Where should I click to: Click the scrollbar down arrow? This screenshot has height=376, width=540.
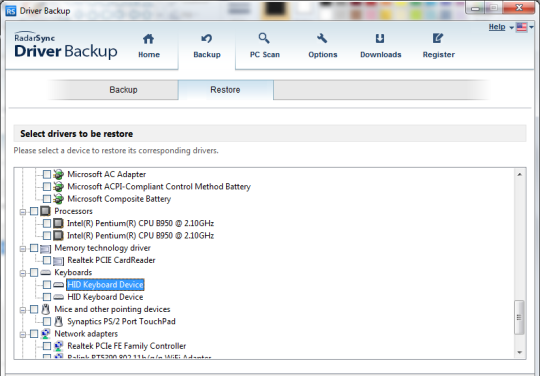519,352
